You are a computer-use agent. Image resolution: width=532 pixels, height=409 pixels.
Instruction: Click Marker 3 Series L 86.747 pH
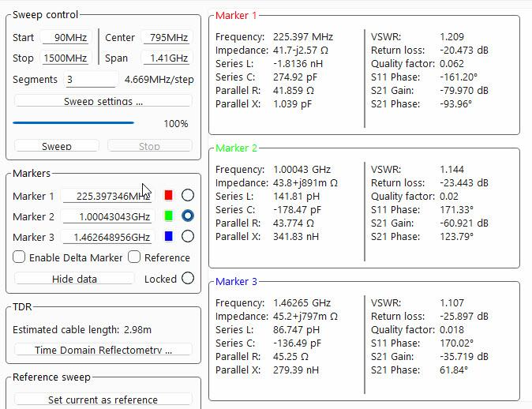296,329
